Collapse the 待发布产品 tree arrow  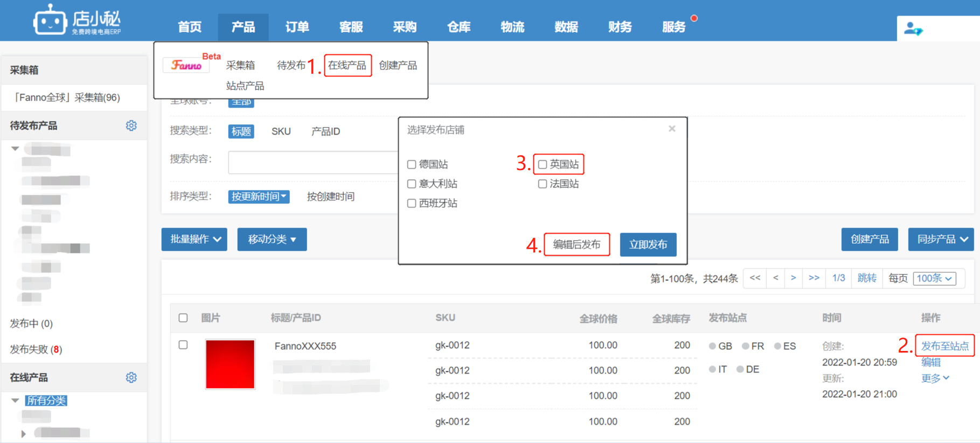tap(15, 149)
